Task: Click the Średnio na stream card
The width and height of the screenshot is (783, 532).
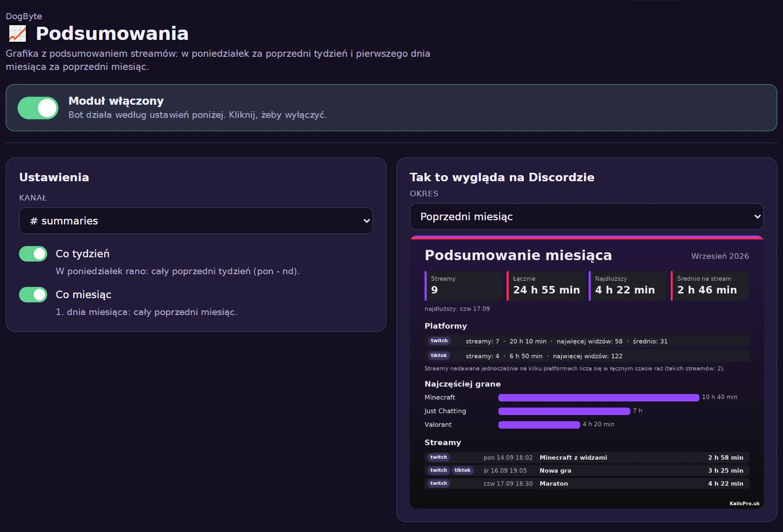Action: tap(710, 285)
